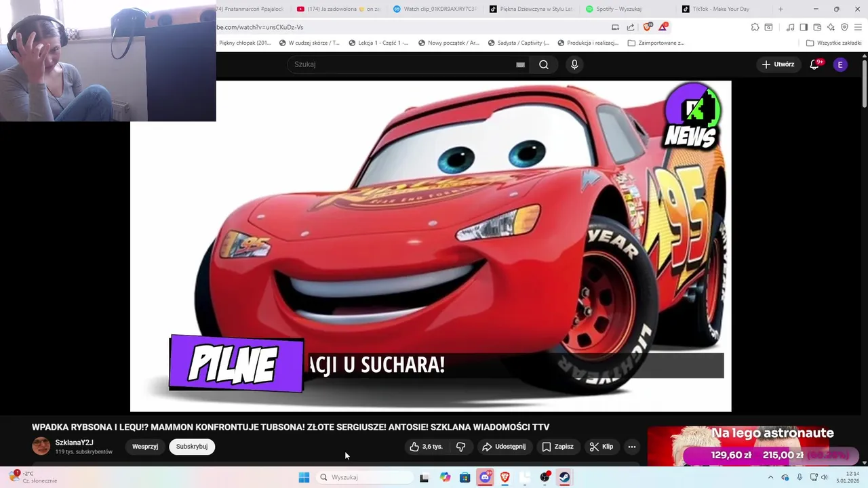Open the Lekcja 1 - Część 1 bookmark
Image resolution: width=868 pixels, height=488 pixels.
tap(378, 43)
